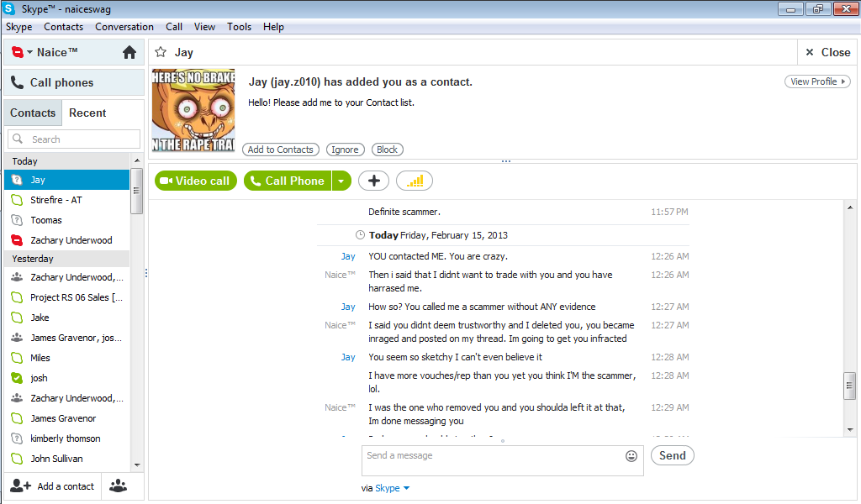The width and height of the screenshot is (861, 504).
Task: Open the Home view with the house icon
Action: click(x=129, y=52)
